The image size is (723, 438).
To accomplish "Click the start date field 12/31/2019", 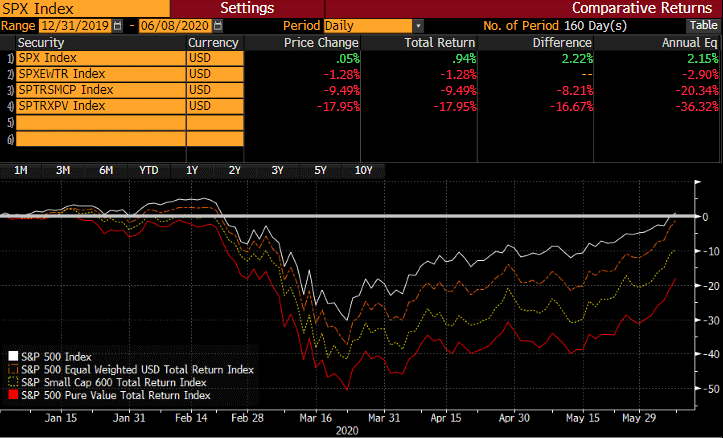I will [75, 26].
